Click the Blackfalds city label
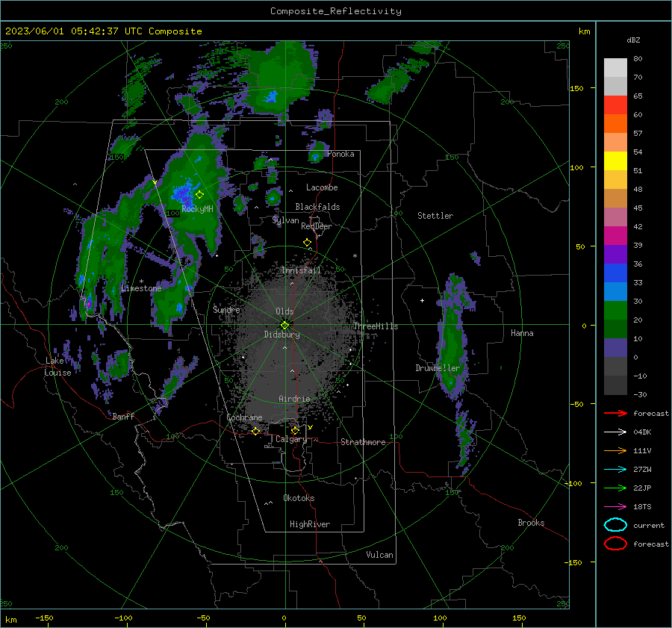 pyautogui.click(x=317, y=207)
